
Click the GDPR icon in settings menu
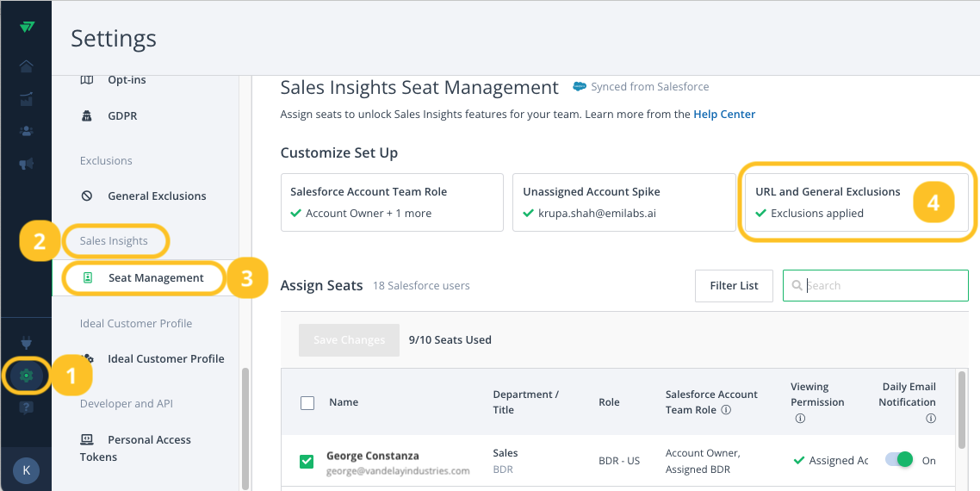[88, 116]
